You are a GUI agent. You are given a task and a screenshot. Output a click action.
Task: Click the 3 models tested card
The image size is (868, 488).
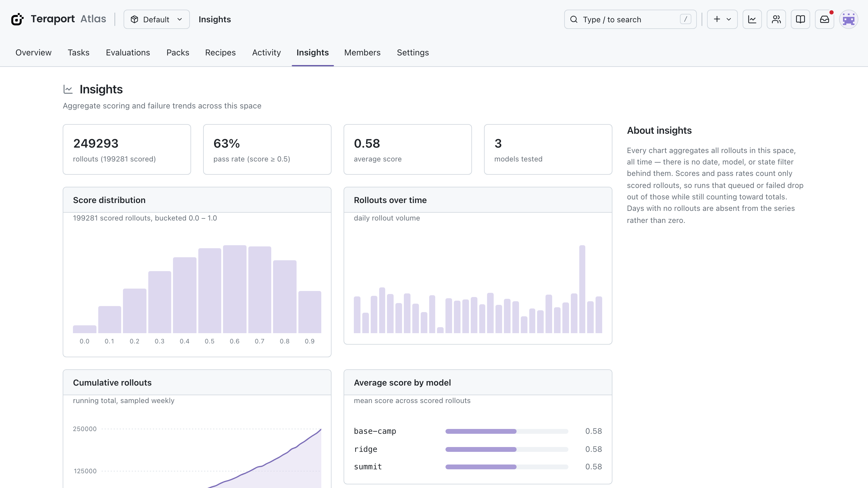(548, 149)
